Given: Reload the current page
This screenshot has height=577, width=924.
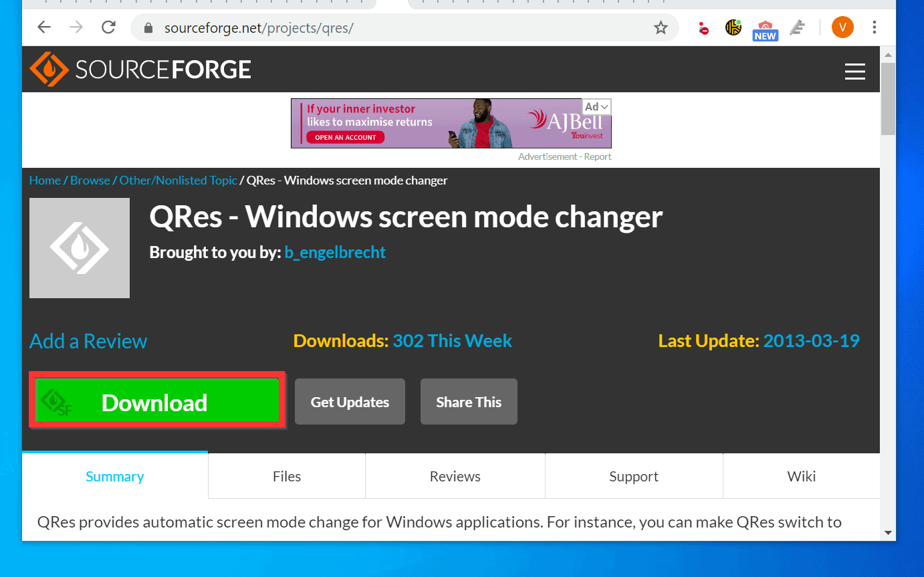Looking at the screenshot, I should [108, 27].
